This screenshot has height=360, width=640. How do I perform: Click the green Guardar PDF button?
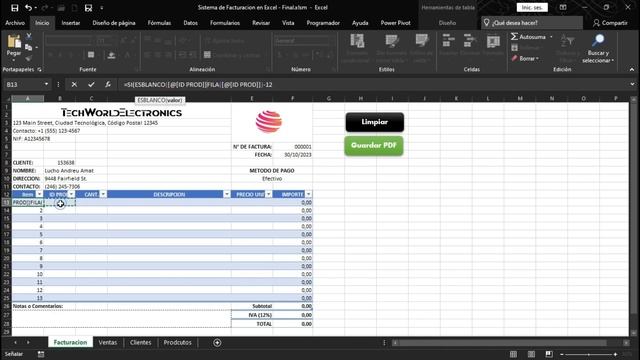374,145
